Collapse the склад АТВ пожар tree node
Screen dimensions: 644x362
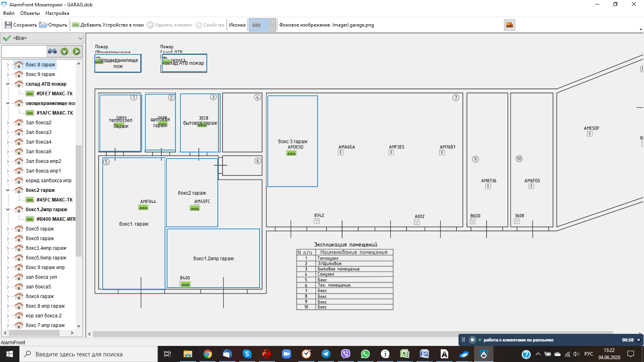coord(8,84)
